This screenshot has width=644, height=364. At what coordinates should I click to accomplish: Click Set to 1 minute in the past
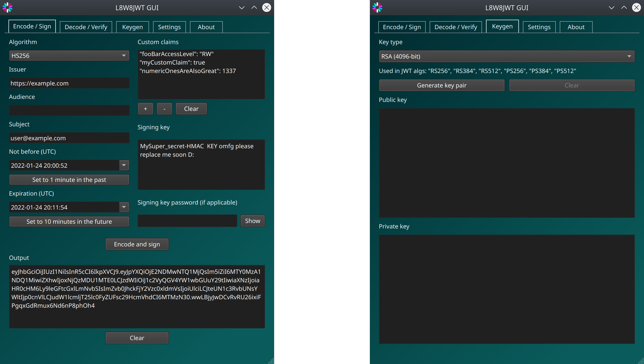pos(69,180)
